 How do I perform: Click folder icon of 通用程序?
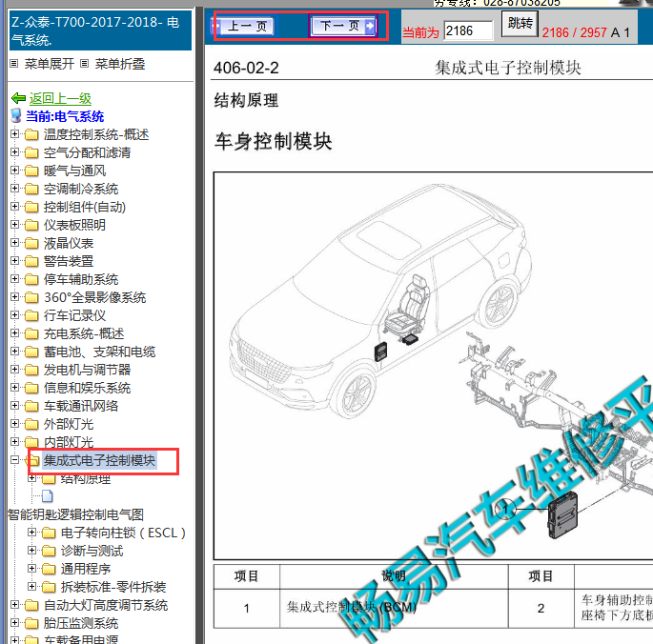click(49, 569)
